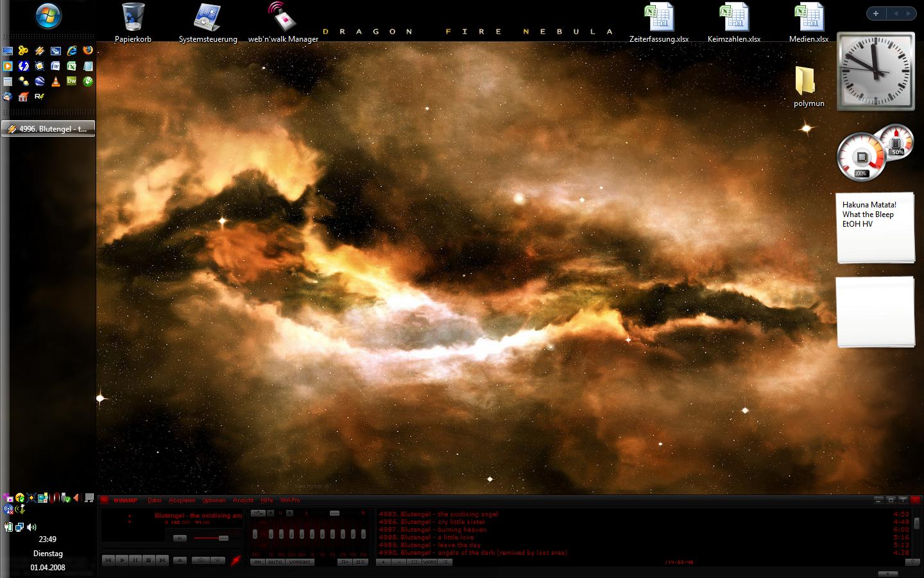Open Google Earth from quick launch
The height and width of the screenshot is (578, 924).
(x=40, y=82)
